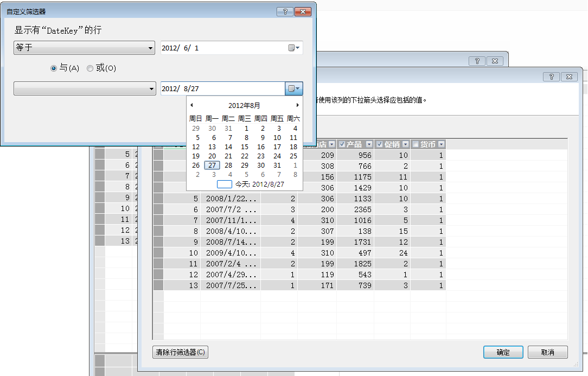Click date cell 2008/4/10... in row 8
Image resolution: width=588 pixels, height=376 pixels.
231,231
